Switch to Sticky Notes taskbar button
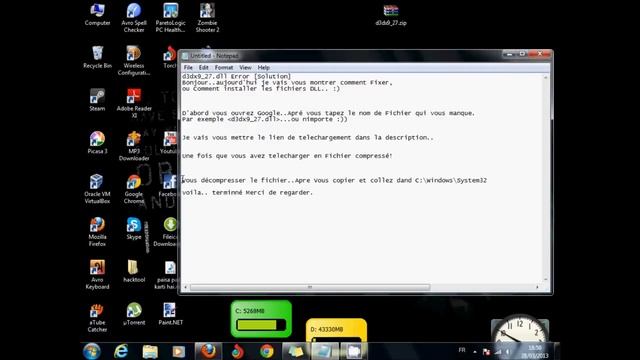 (296, 351)
